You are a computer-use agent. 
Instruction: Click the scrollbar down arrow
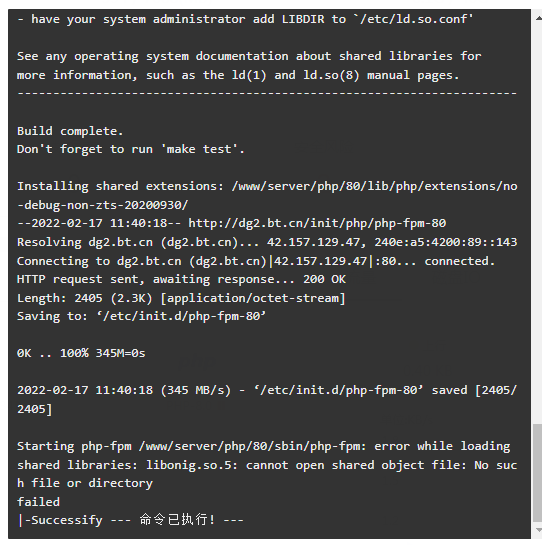(538, 530)
